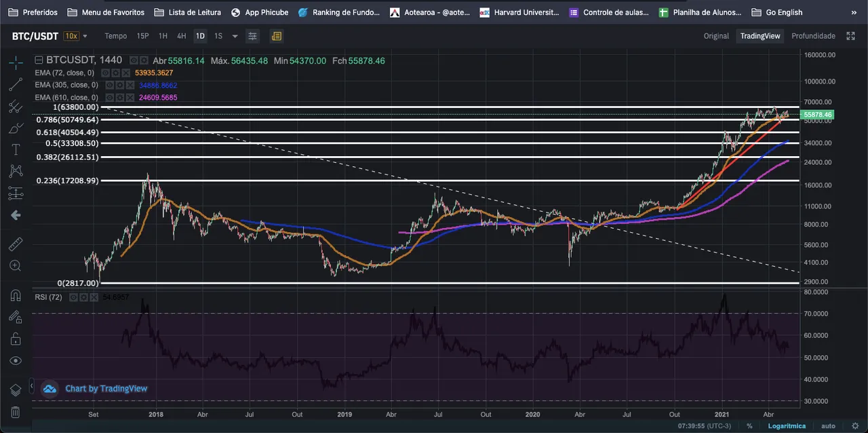The width and height of the screenshot is (868, 433).
Task: Hide the BTCUSDT main series
Action: pyautogui.click(x=134, y=60)
